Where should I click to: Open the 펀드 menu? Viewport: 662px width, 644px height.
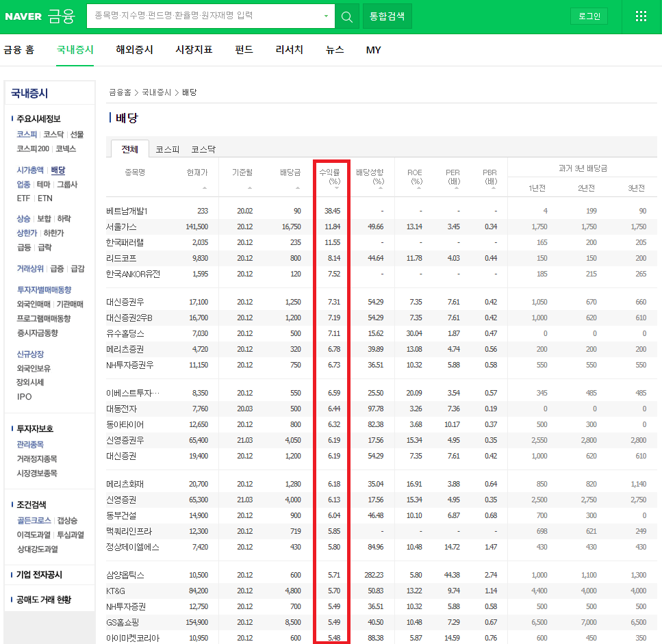244,50
